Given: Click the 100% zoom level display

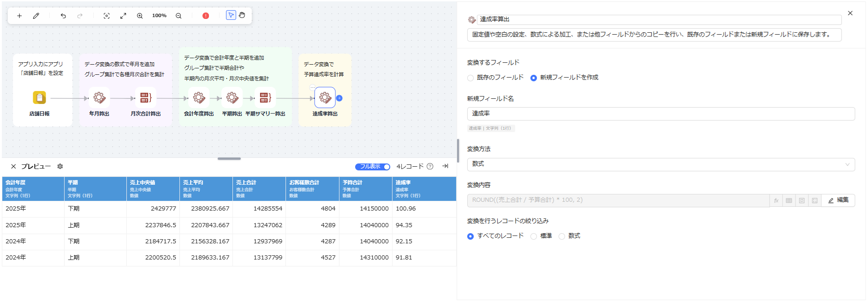Looking at the screenshot, I should 159,16.
